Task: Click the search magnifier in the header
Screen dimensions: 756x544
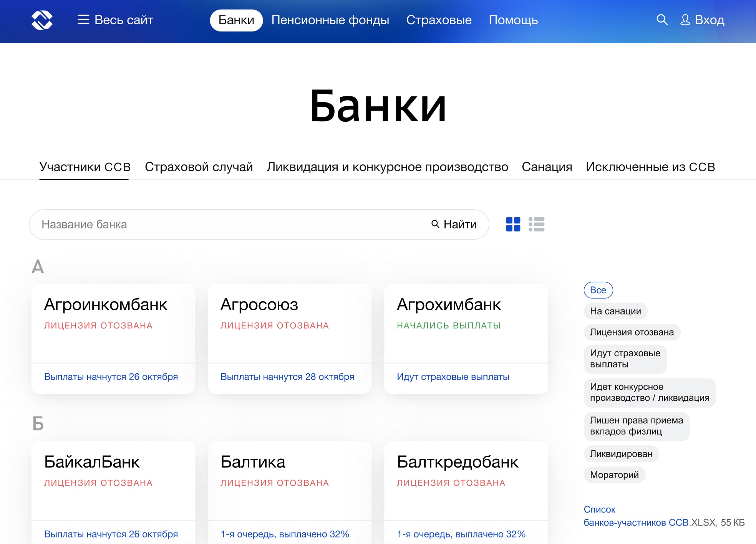Action: click(661, 20)
